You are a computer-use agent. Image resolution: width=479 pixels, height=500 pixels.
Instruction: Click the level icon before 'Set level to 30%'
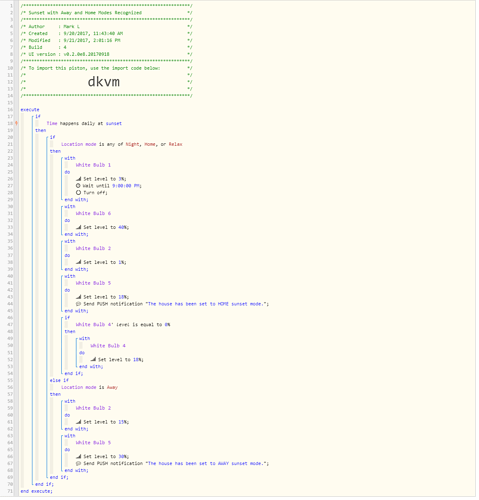[78, 457]
